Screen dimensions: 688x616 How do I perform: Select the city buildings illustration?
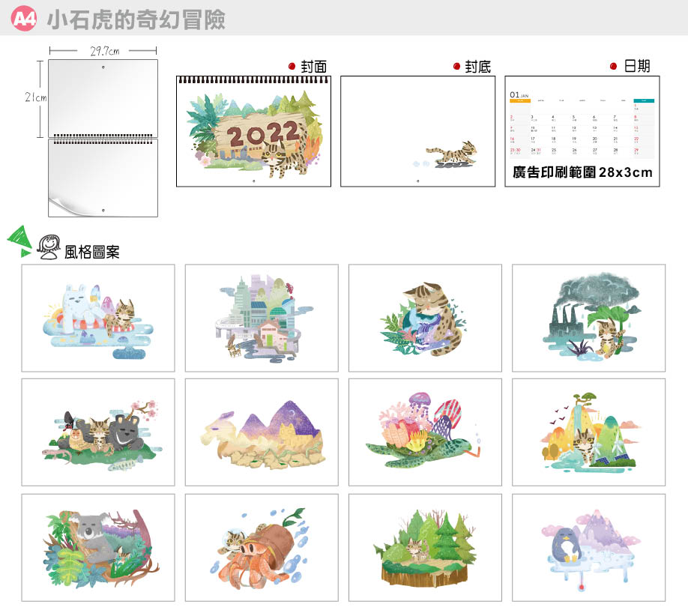(x=262, y=318)
